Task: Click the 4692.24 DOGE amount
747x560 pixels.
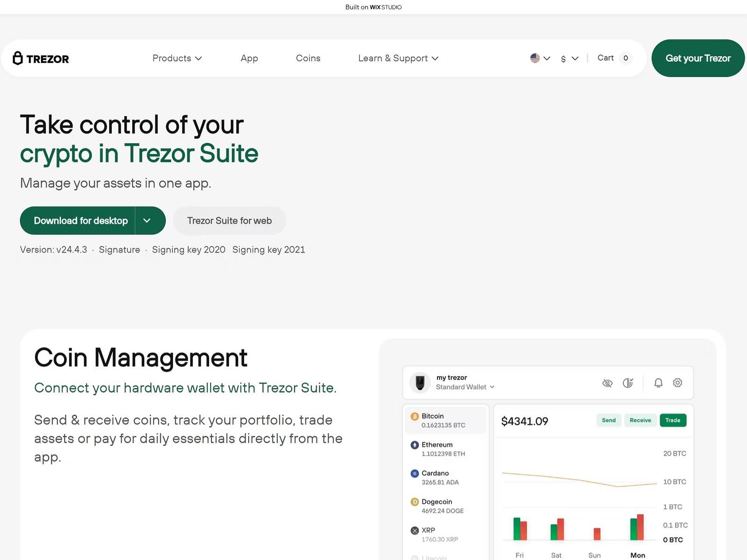Action: 443,511
